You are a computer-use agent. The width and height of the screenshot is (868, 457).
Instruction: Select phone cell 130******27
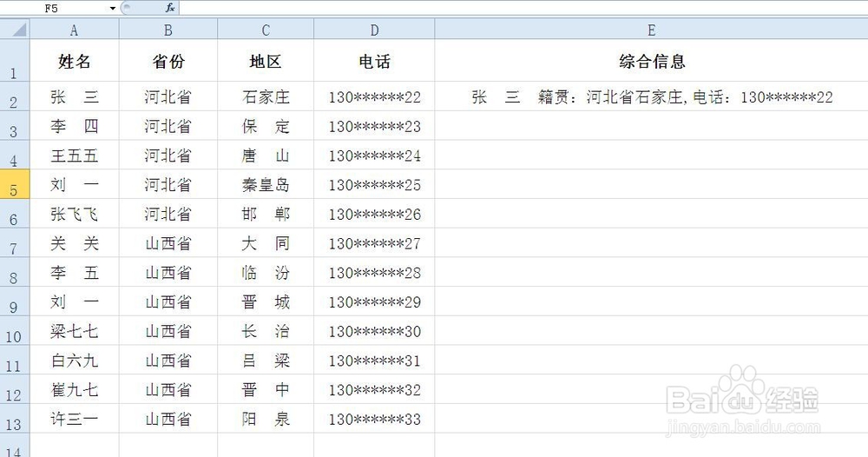[x=375, y=243]
